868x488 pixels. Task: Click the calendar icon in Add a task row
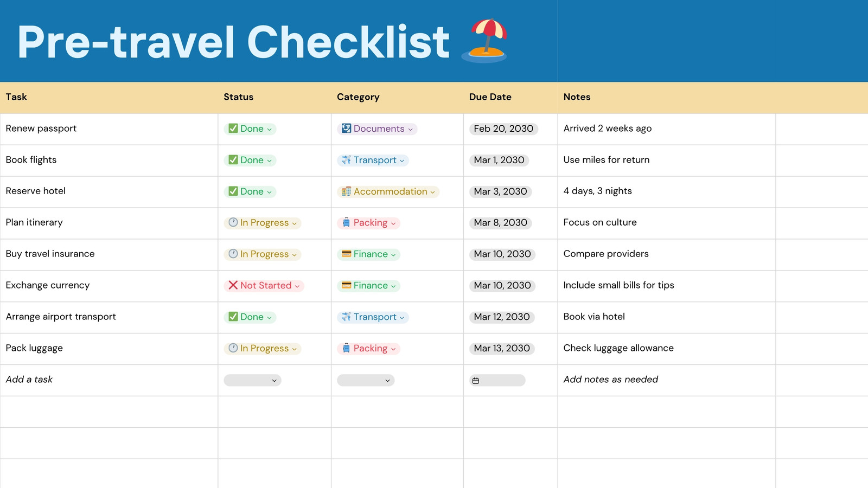tap(476, 381)
